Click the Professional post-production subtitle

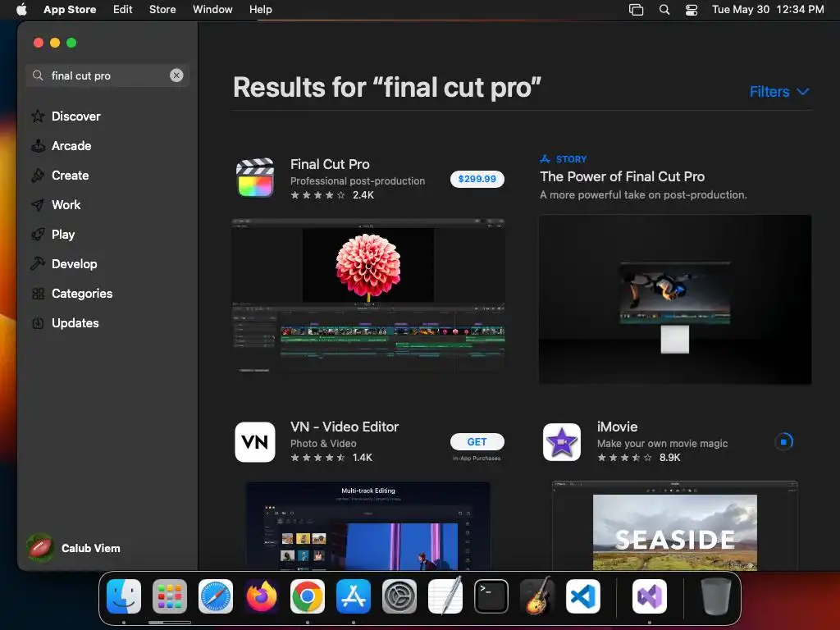358,181
